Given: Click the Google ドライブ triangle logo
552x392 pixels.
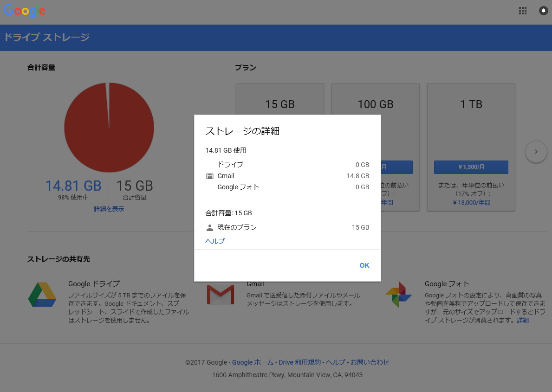Looking at the screenshot, I should click(x=42, y=295).
